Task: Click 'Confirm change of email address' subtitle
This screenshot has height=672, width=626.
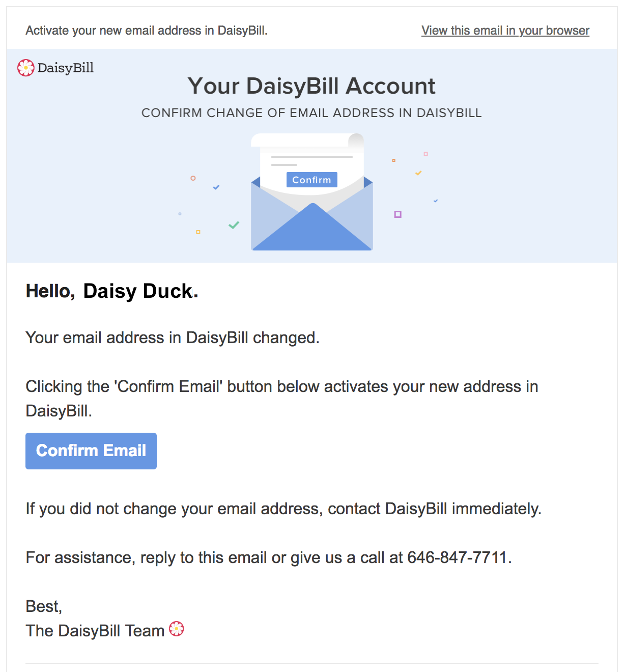Action: pyautogui.click(x=311, y=113)
